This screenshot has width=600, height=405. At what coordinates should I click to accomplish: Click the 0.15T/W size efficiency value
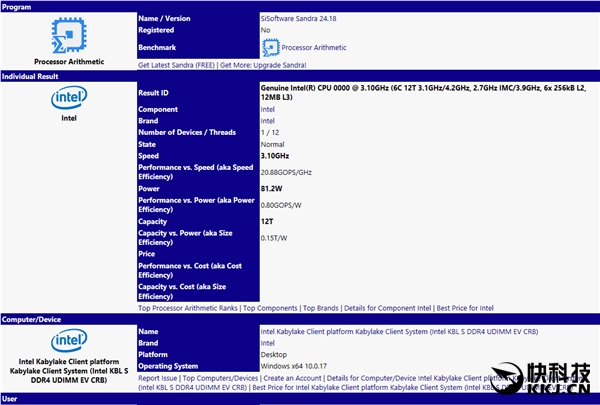(274, 238)
